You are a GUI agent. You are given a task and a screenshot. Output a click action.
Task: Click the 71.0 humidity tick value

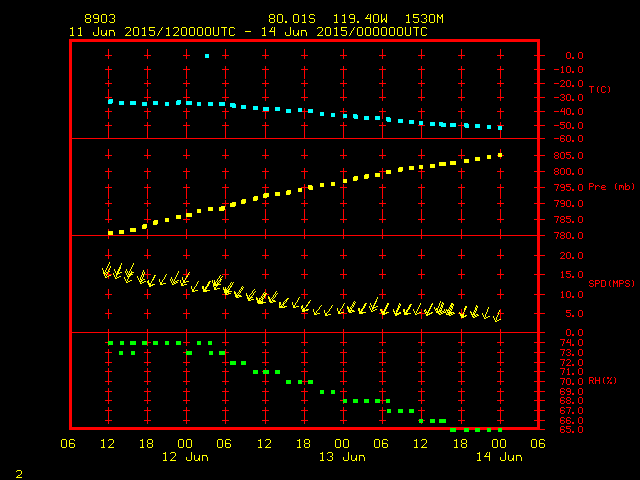571,372
